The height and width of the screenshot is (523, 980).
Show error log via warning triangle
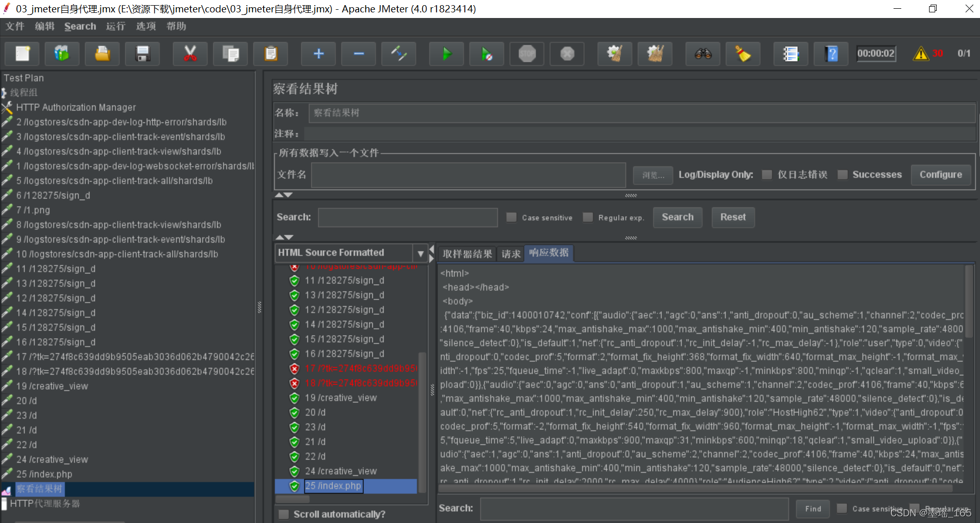921,54
